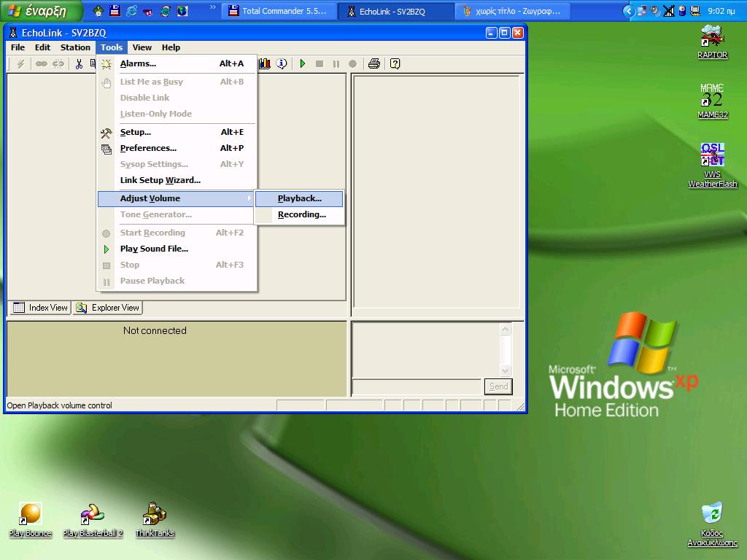Click the round record icon in the toolbar
The height and width of the screenshot is (560, 747).
352,64
